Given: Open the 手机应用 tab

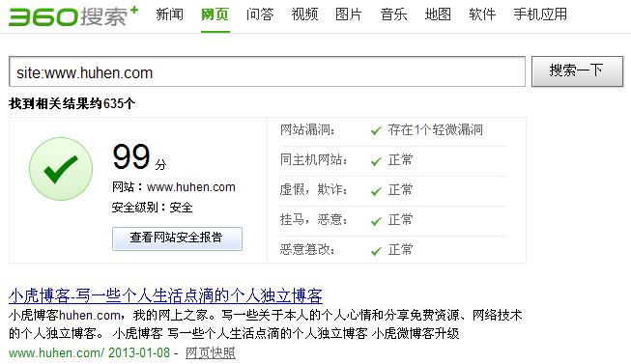Looking at the screenshot, I should pos(540,14).
